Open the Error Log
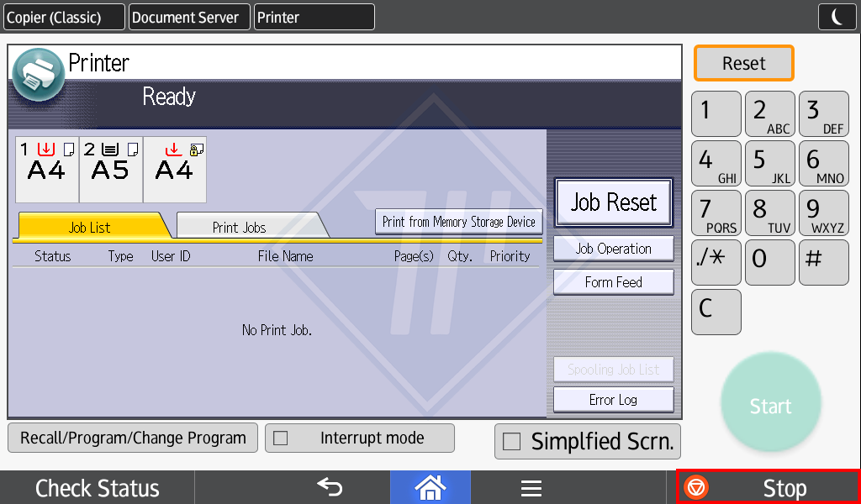 (x=613, y=400)
